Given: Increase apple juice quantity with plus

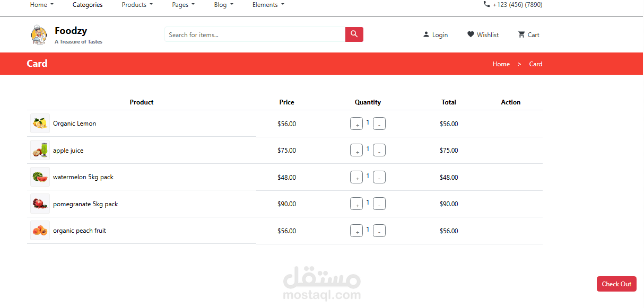Looking at the screenshot, I should [356, 150].
